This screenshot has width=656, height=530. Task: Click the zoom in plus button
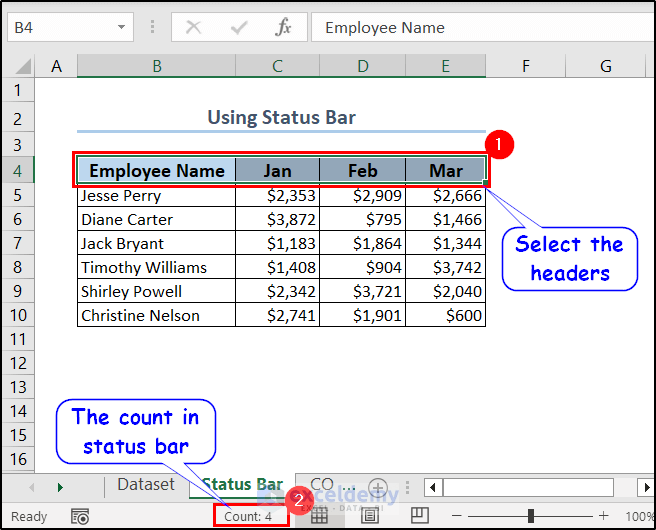(x=603, y=516)
